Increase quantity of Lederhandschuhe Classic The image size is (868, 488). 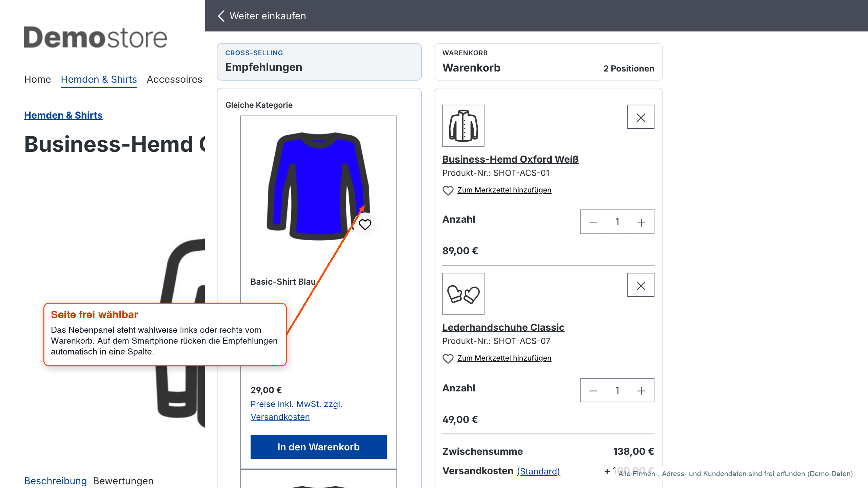click(641, 390)
